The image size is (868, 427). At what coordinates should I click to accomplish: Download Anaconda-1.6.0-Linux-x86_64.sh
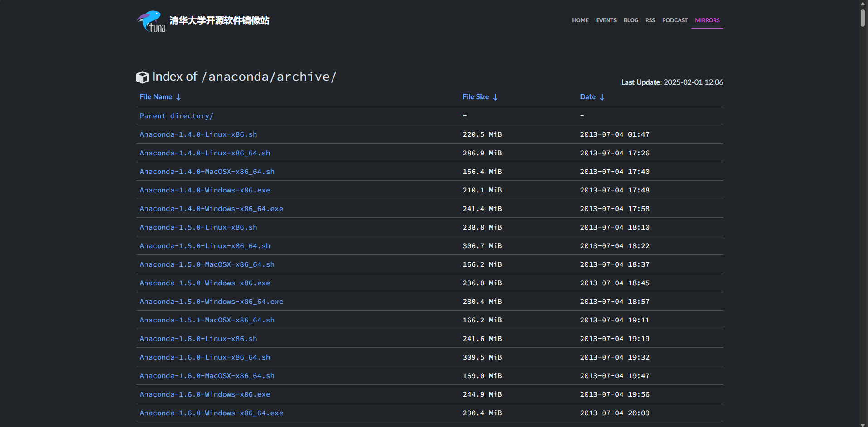[205, 357]
